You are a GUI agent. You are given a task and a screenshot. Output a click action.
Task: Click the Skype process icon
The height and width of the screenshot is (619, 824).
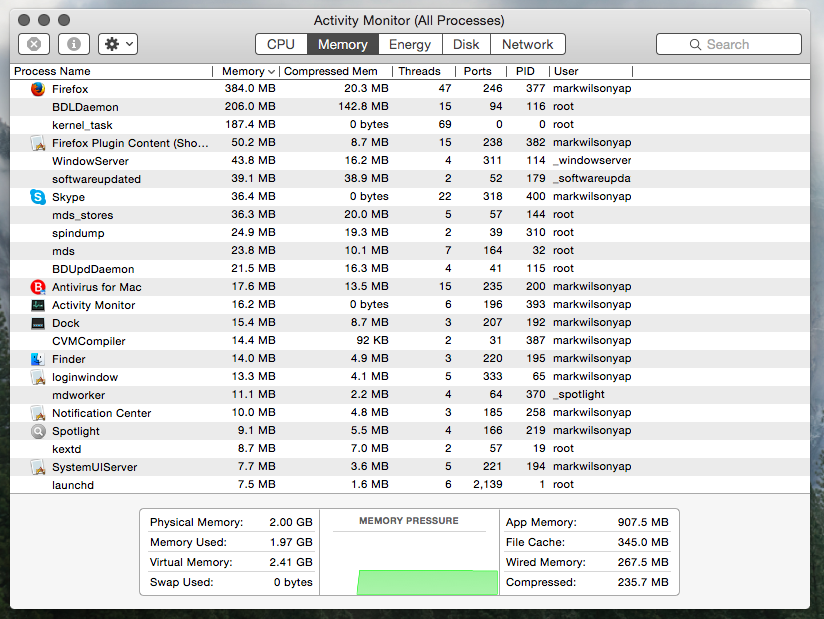[x=38, y=197]
